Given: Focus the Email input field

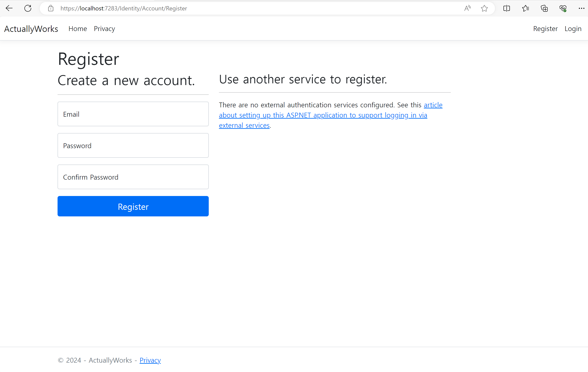Looking at the screenshot, I should (x=133, y=114).
